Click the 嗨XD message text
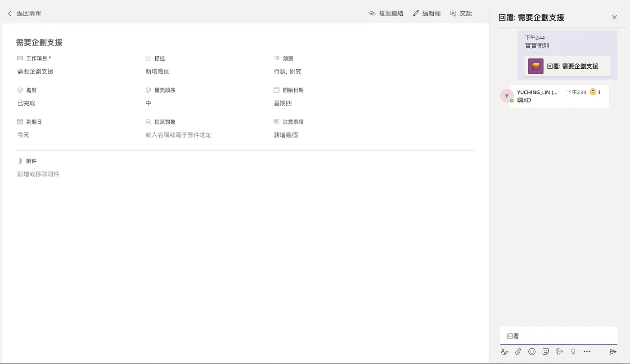Screen dimensions: 630x364 [x=524, y=100]
